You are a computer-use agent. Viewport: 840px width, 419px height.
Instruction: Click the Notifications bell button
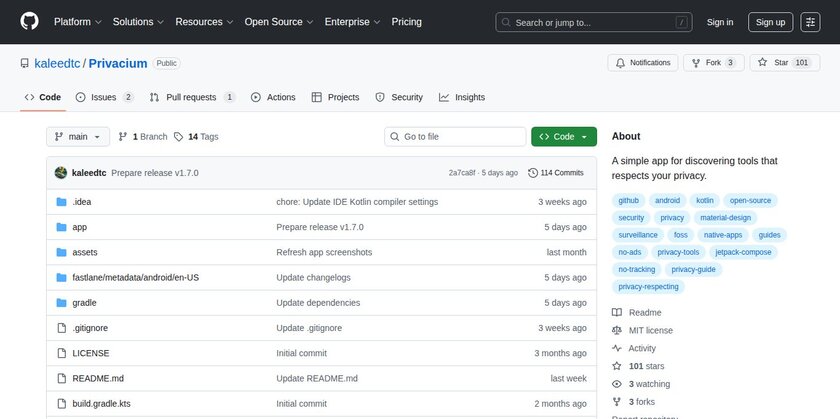click(x=641, y=62)
